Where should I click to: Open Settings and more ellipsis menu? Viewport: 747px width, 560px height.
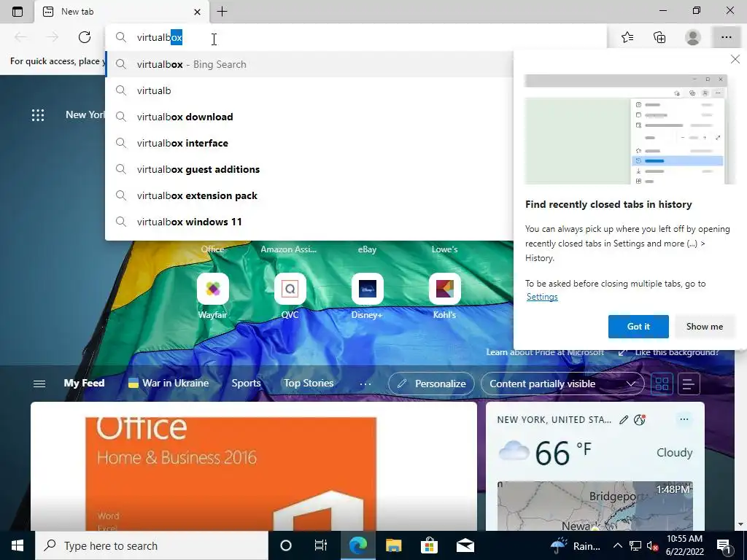pyautogui.click(x=726, y=37)
